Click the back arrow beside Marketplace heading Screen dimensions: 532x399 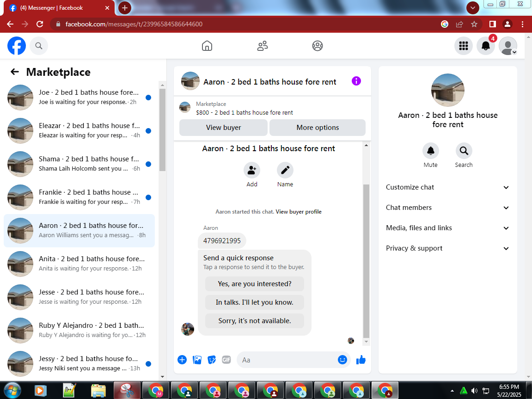tap(15, 72)
